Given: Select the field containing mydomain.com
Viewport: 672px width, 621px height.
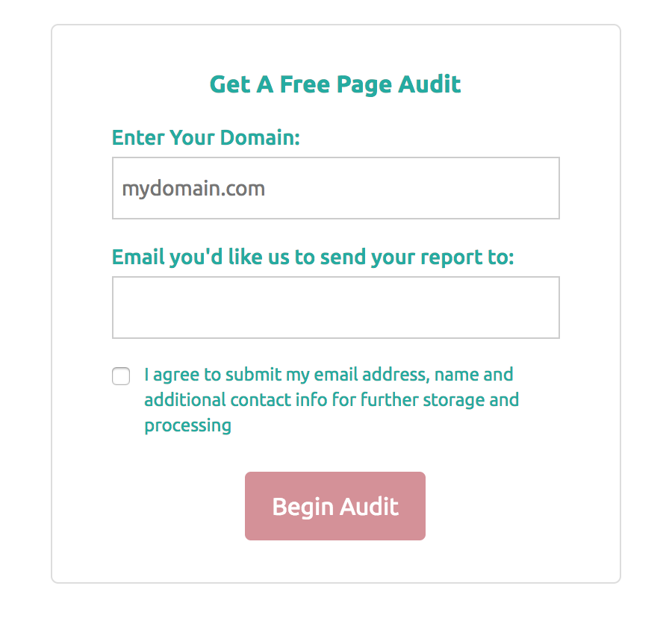Looking at the screenshot, I should click(335, 188).
